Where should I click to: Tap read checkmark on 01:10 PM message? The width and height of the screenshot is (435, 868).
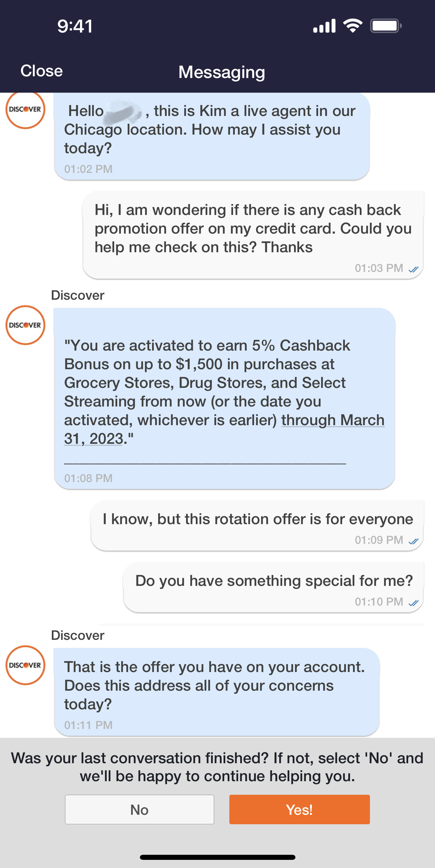tap(413, 603)
